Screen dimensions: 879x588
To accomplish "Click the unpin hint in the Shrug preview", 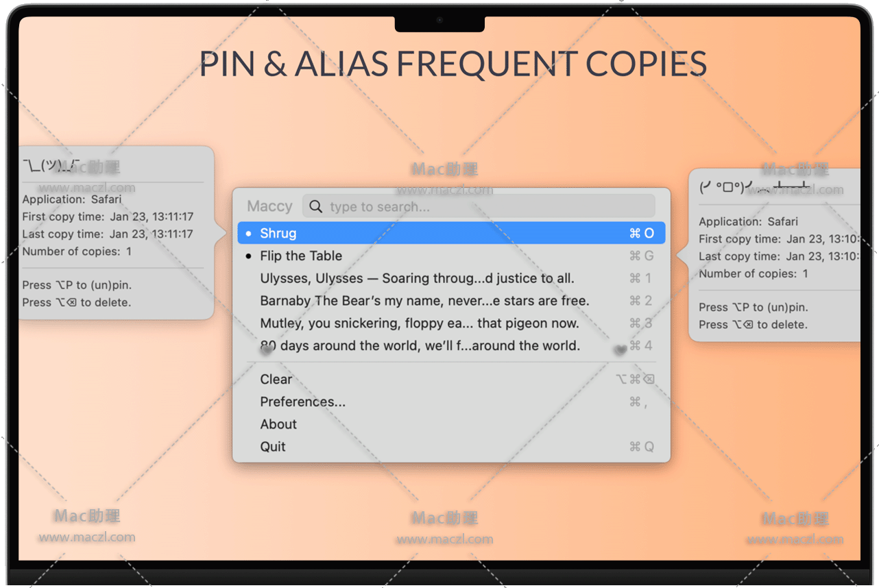I will pyautogui.click(x=77, y=285).
